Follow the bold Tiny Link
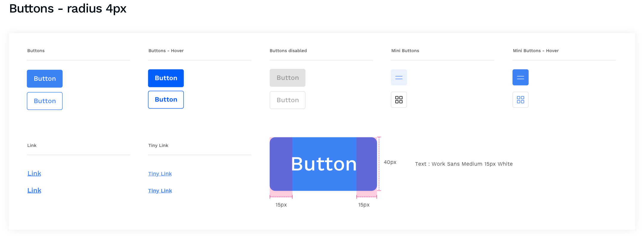The height and width of the screenshot is (239, 644). [160, 191]
